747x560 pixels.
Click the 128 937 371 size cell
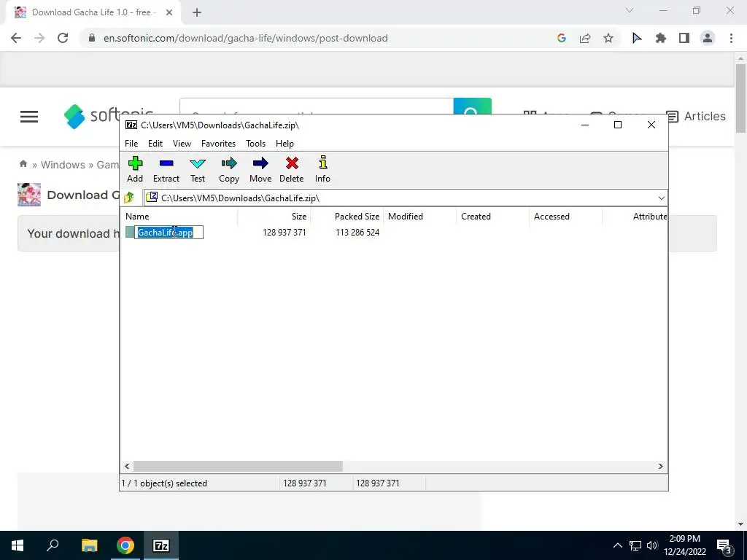[x=285, y=233]
